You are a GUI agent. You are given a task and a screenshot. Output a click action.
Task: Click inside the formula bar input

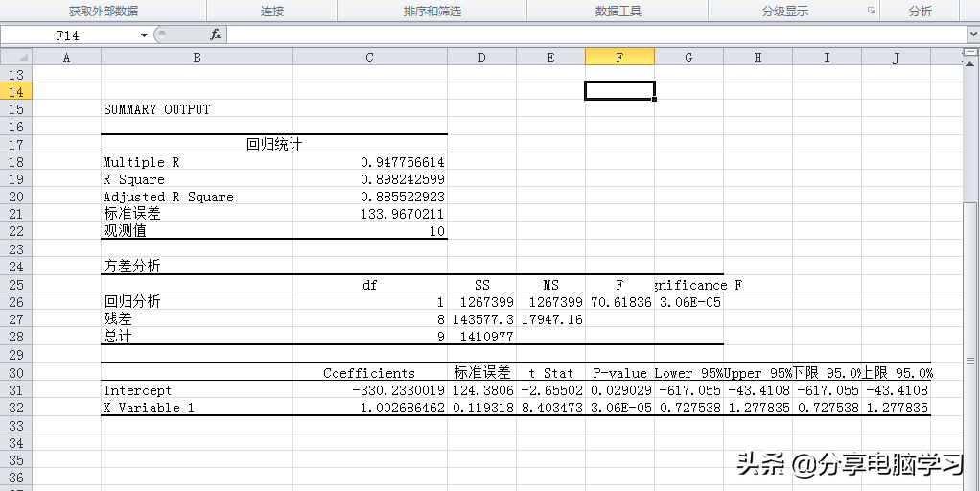[595, 35]
